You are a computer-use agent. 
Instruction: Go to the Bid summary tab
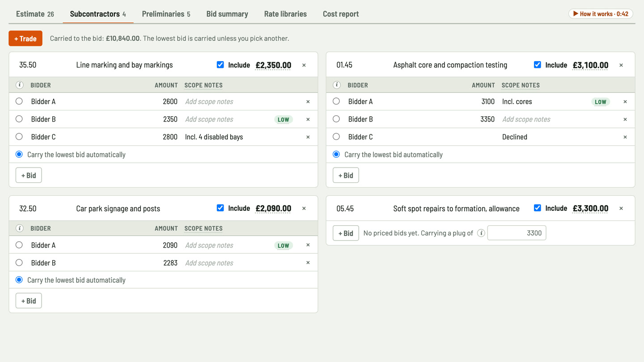tap(227, 14)
